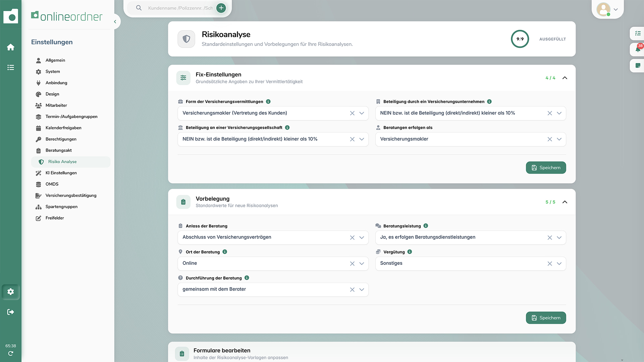Open Beratungen erfolgen als dropdown
644x362 pixels.
coord(559,139)
